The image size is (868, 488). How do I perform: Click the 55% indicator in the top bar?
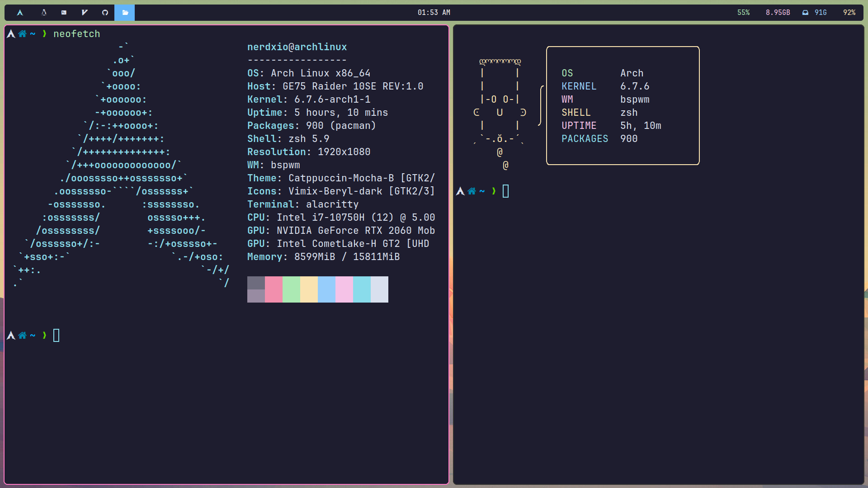tap(743, 13)
